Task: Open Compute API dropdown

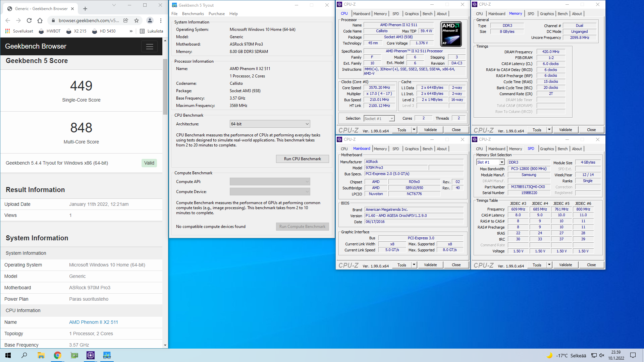Action: [x=270, y=182]
